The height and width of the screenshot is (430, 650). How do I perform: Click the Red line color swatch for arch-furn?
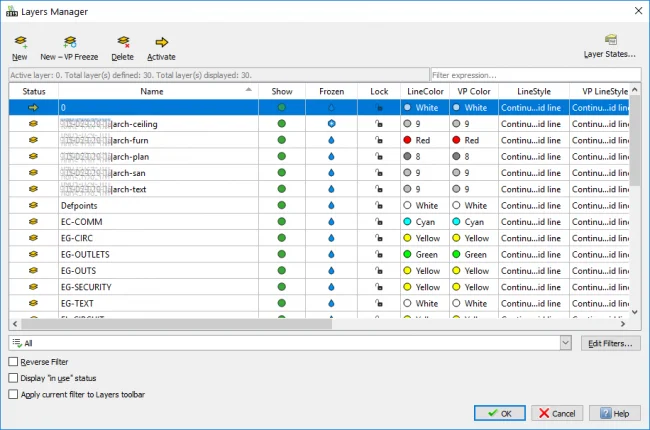coord(410,141)
